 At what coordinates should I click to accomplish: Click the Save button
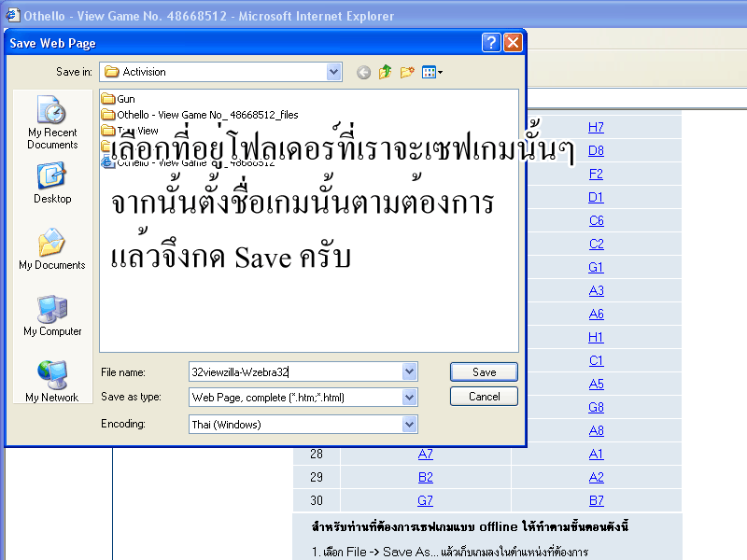(x=484, y=371)
